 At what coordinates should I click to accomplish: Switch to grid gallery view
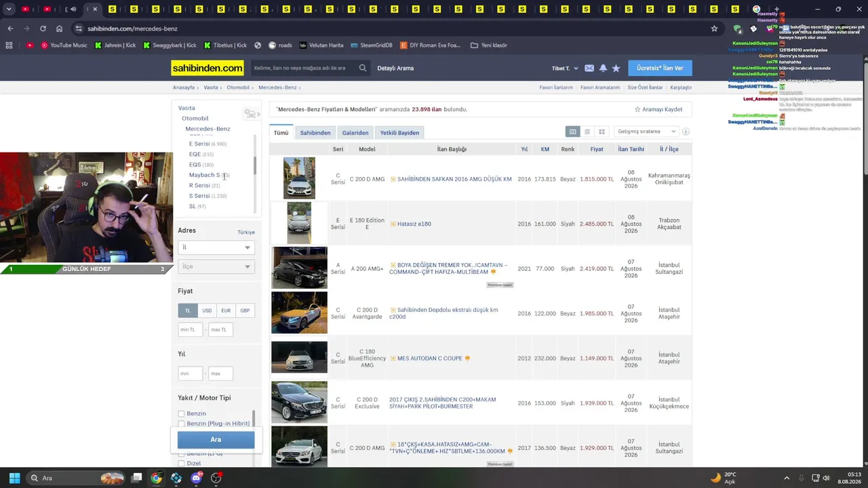[601, 131]
